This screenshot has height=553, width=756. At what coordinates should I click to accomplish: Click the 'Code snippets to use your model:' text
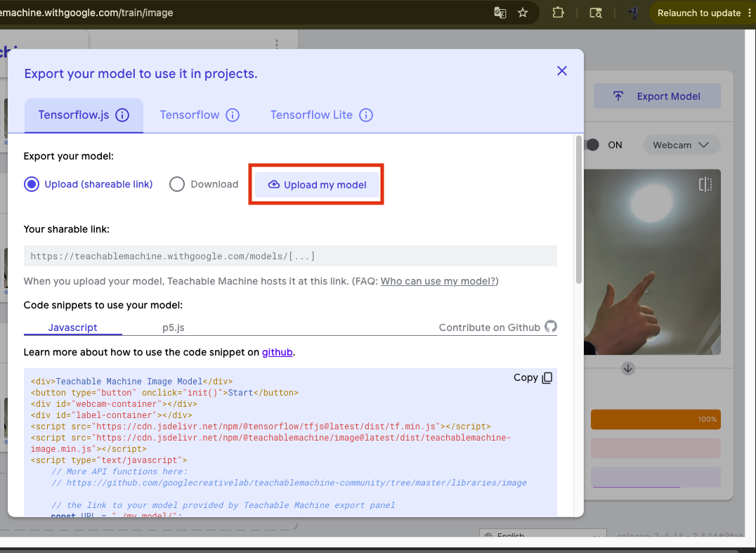point(103,305)
